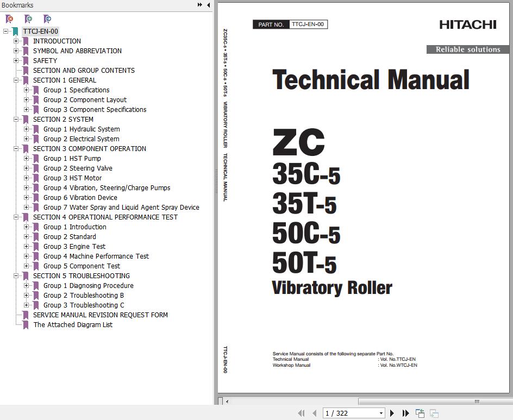Open Group 7 Water Spray bookmark
The image size is (513, 420).
[121, 208]
